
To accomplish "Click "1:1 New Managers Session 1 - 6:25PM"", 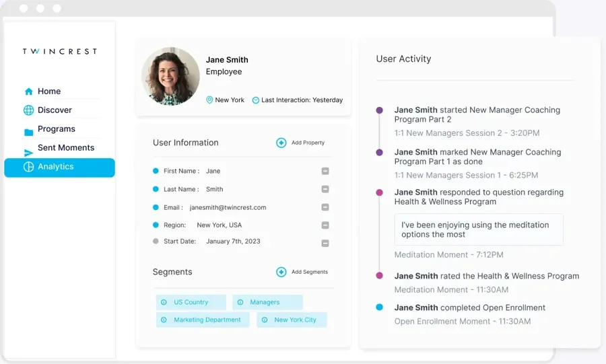I will 466,175.
